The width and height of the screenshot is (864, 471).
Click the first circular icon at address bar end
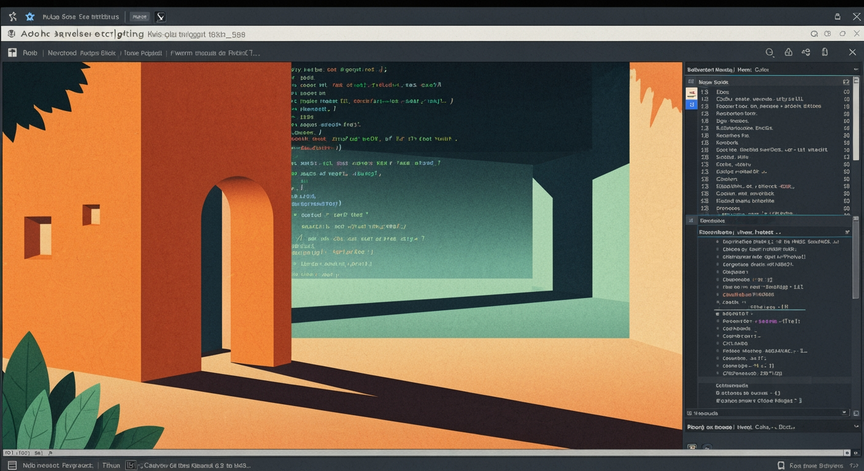[x=814, y=34]
